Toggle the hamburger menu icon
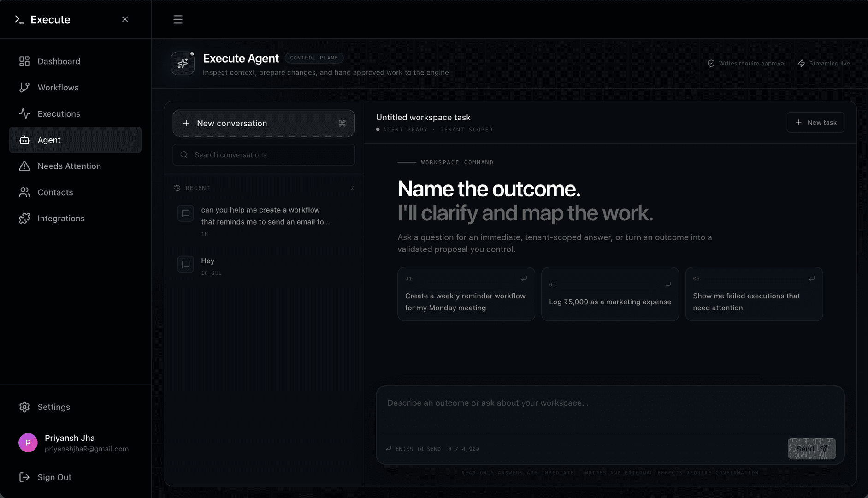 tap(178, 19)
